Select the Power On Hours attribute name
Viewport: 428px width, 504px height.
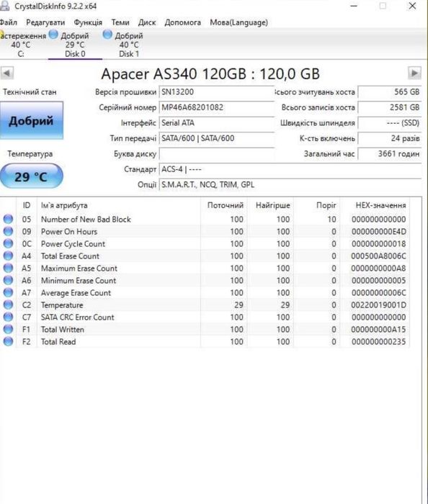tap(69, 231)
